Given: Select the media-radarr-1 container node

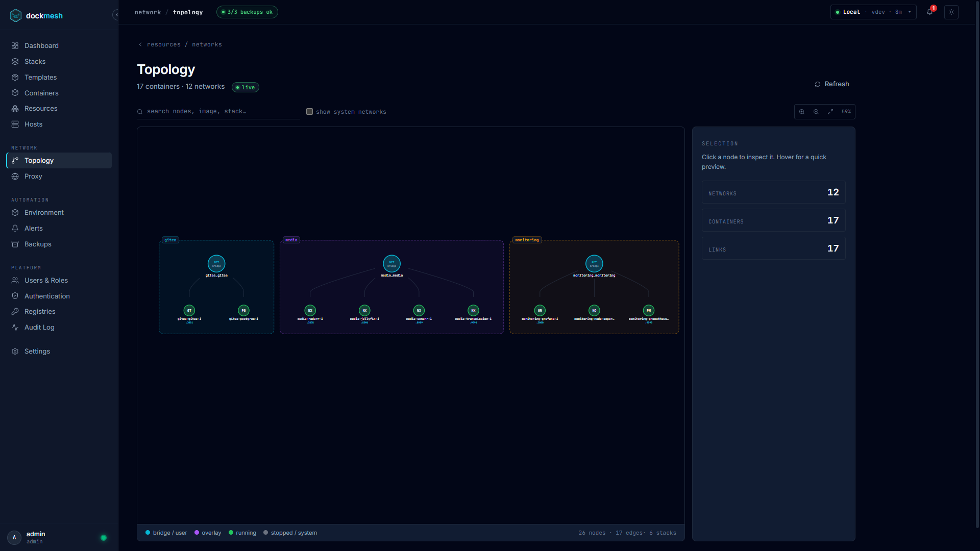Looking at the screenshot, I should pyautogui.click(x=310, y=310).
